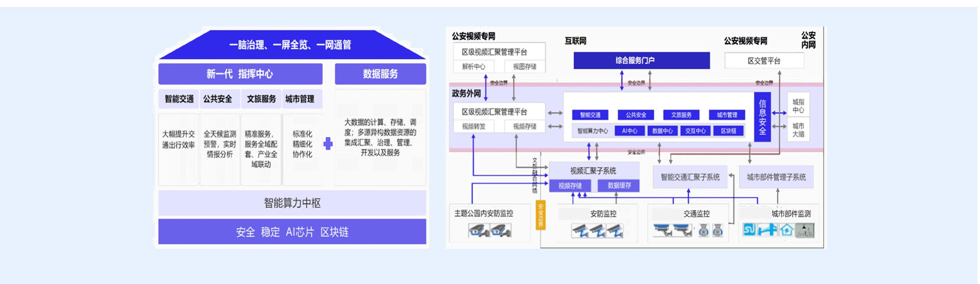Select the 数据服务 header block
This screenshot has height=284, width=980.
[x=380, y=74]
